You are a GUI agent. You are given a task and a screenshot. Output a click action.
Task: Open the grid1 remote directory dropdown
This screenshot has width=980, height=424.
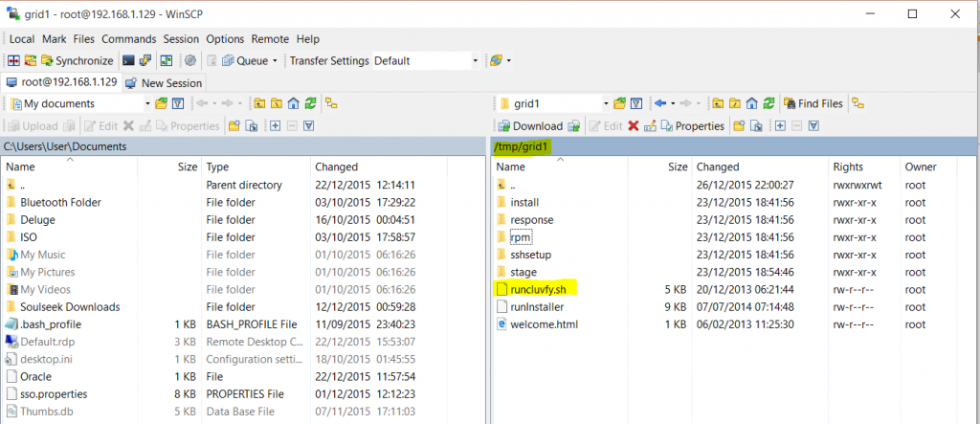click(x=606, y=103)
